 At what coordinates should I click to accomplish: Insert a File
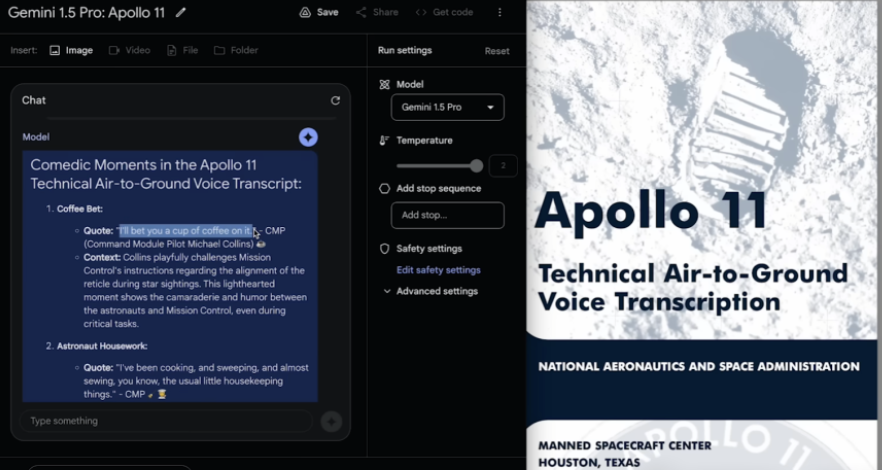[182, 51]
